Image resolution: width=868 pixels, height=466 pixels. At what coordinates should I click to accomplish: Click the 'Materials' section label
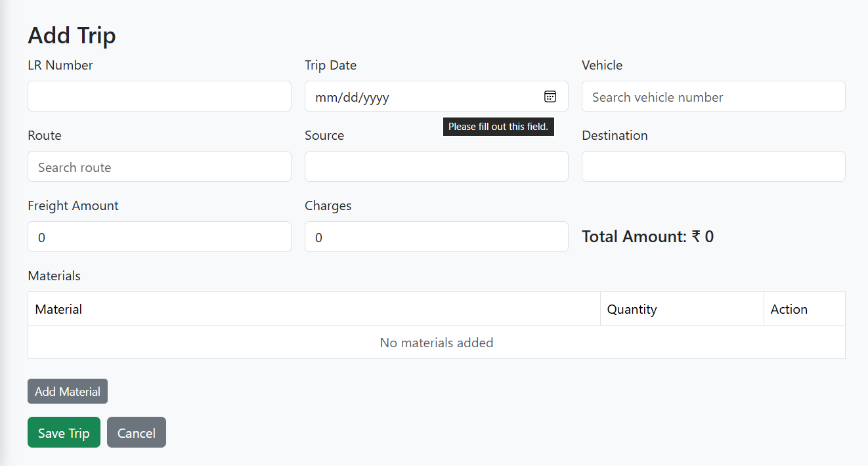54,276
